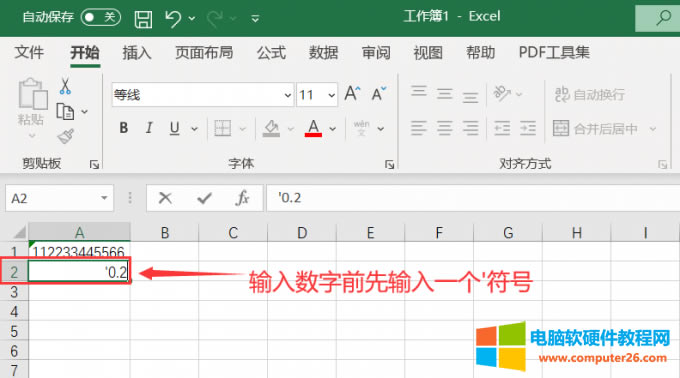680x378 pixels.
Task: Open the phonetic guide dropdown arrow
Action: click(x=381, y=129)
